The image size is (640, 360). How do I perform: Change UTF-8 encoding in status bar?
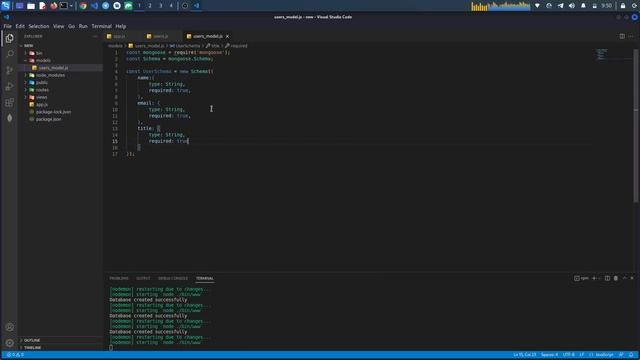[x=569, y=355]
